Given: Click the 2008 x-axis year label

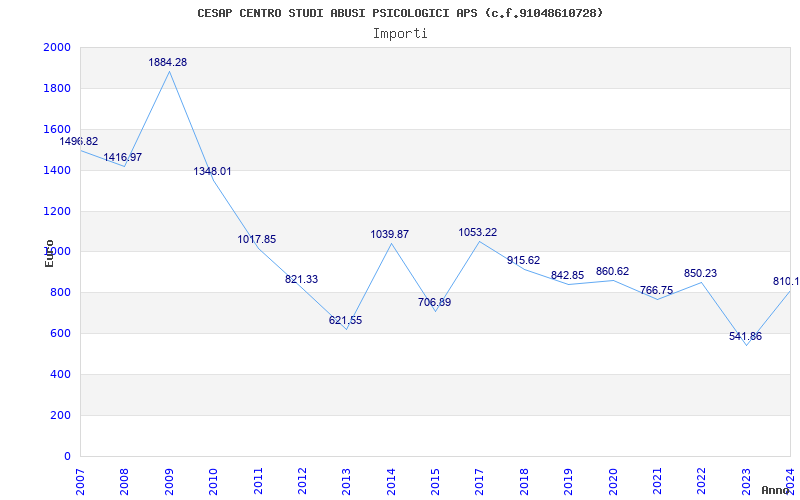Looking at the screenshot, I should click(x=124, y=481).
